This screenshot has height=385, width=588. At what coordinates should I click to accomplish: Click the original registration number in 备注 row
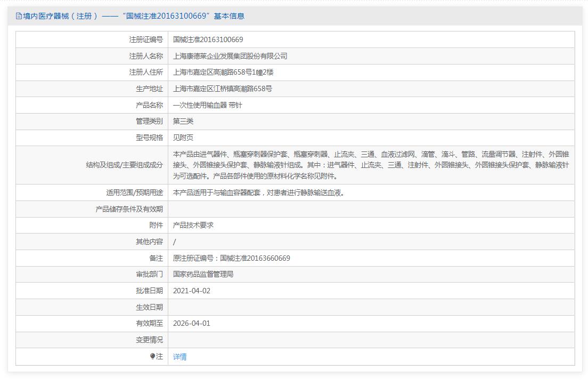[x=231, y=258]
